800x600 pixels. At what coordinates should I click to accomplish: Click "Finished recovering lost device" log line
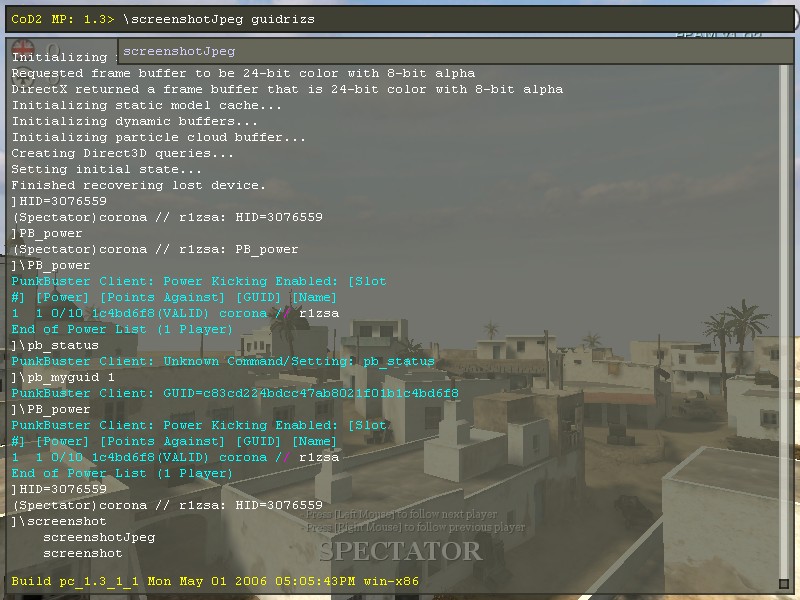tap(138, 185)
